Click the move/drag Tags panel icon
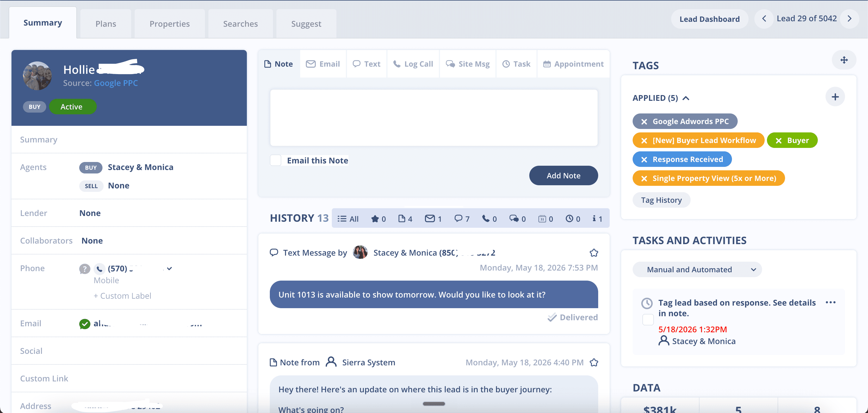The height and width of the screenshot is (413, 868). 844,60
